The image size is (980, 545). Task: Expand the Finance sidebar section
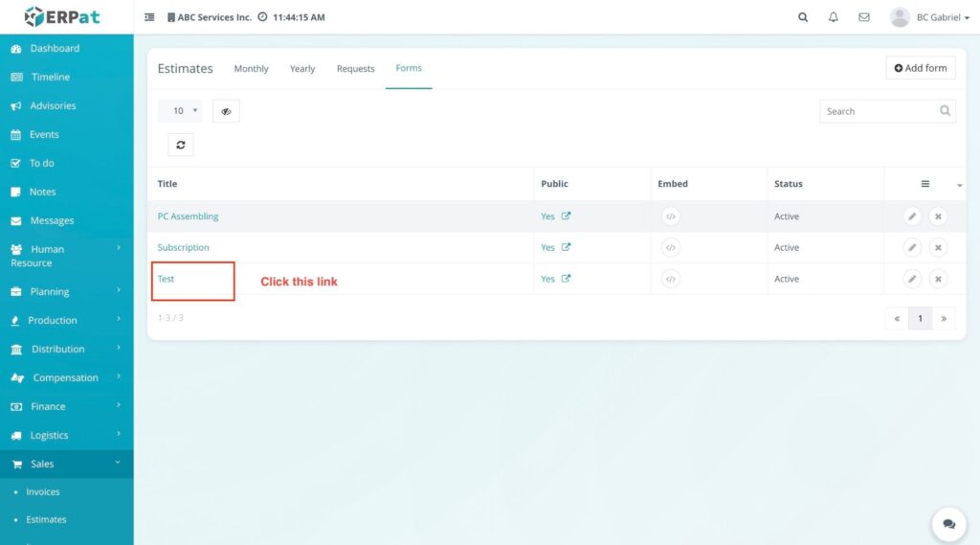66,406
